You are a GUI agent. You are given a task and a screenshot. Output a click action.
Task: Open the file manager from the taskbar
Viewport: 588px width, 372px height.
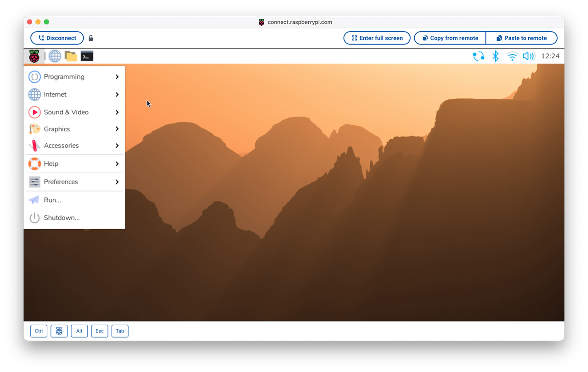[x=70, y=56]
